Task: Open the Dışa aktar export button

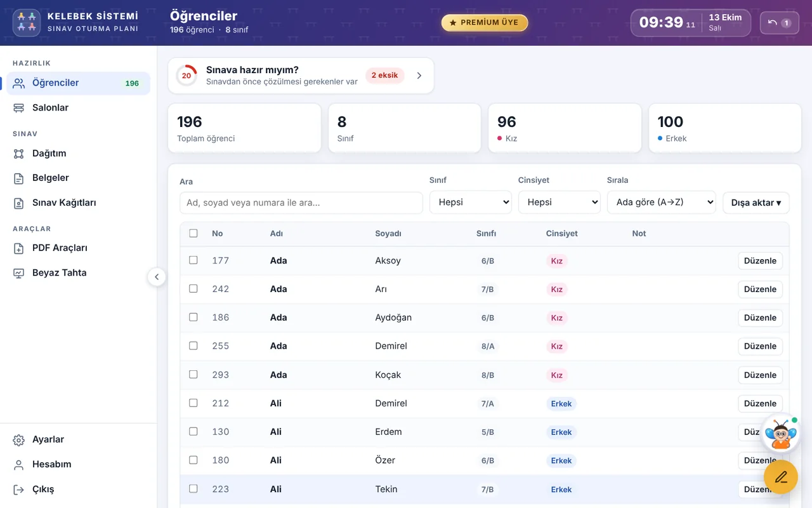Action: (756, 203)
